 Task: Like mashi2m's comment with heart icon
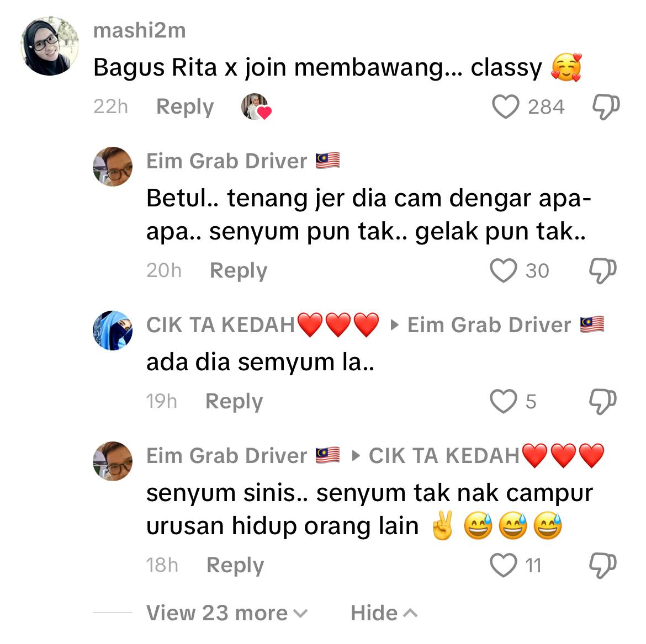click(x=505, y=107)
